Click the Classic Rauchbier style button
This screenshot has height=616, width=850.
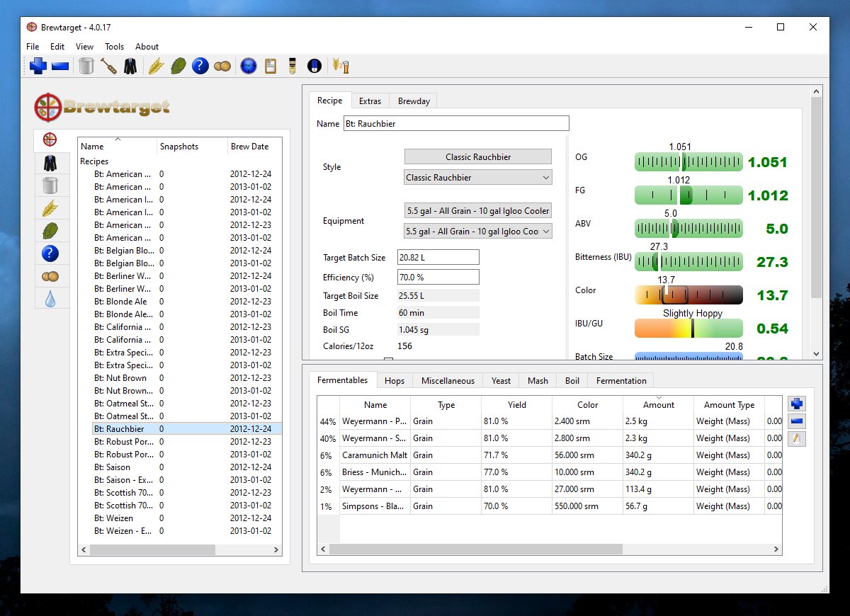(x=478, y=157)
